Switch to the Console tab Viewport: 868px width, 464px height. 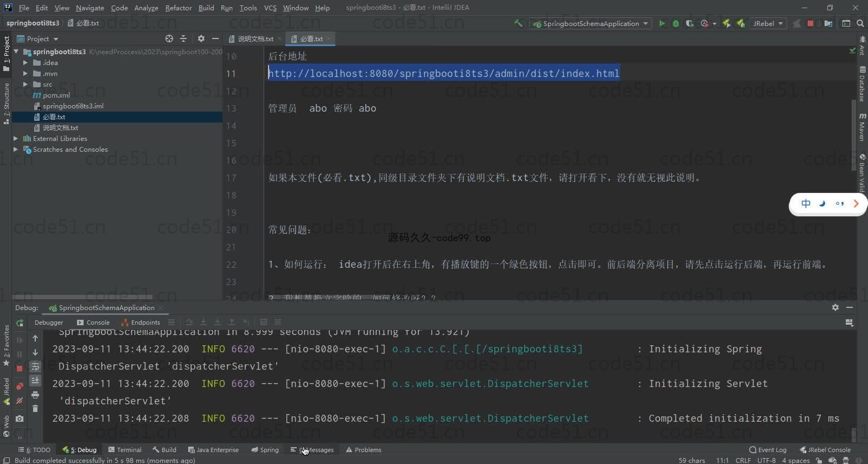[93, 322]
